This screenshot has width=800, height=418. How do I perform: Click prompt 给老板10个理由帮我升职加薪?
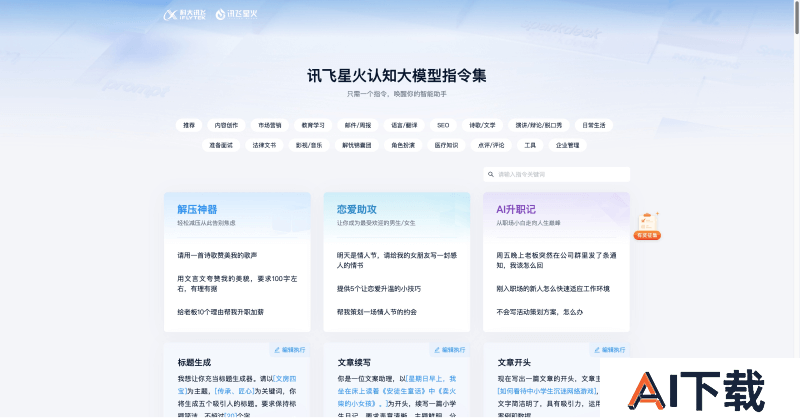220,312
